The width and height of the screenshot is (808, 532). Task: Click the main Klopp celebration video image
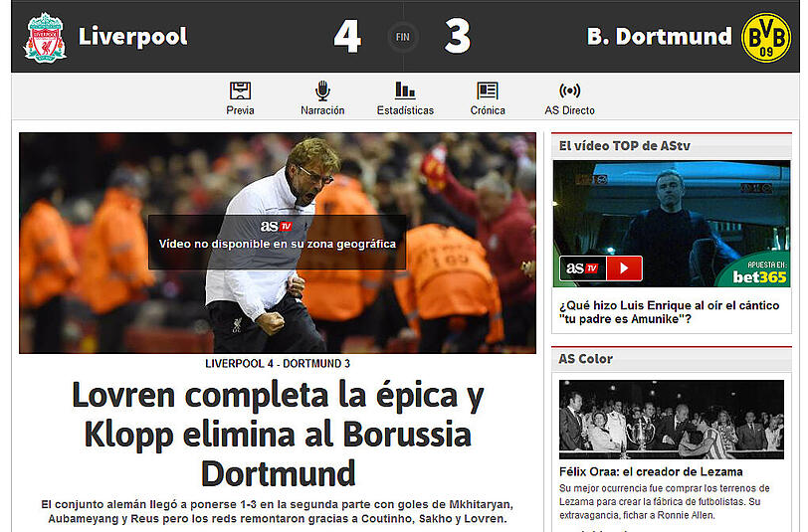coord(278,243)
